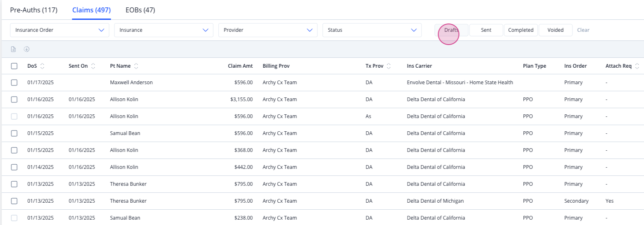Click the Ins Carrier column header
Image resolution: width=644 pixels, height=225 pixels.
tap(420, 66)
